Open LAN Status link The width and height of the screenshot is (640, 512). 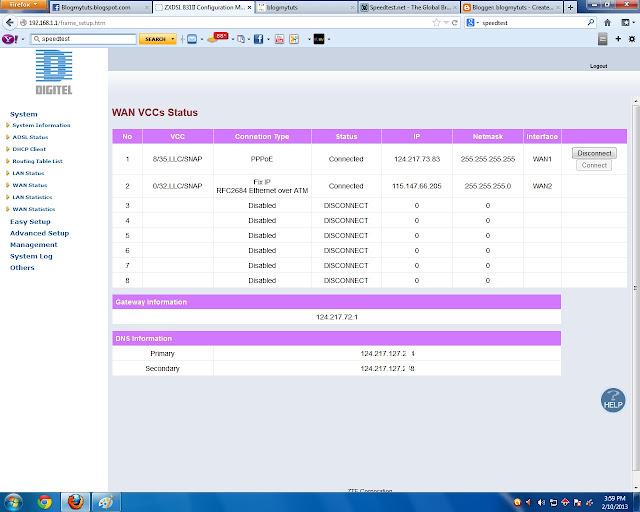click(x=28, y=173)
